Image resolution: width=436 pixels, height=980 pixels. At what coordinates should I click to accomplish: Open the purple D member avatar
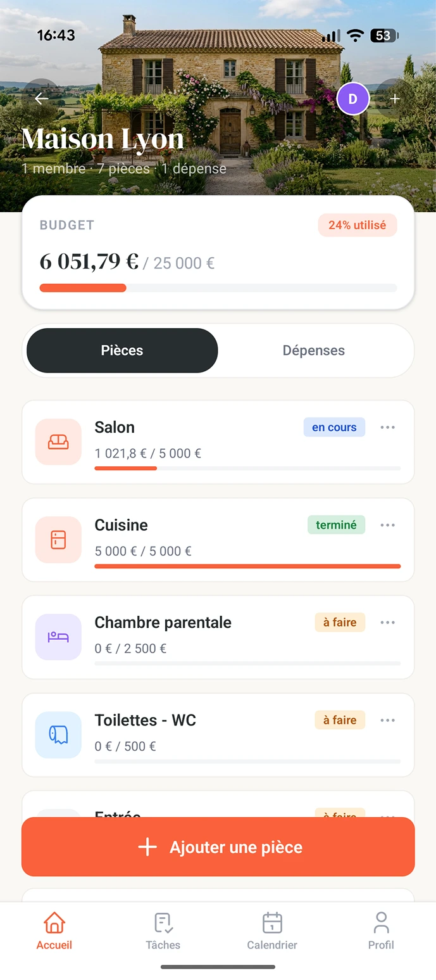point(353,99)
